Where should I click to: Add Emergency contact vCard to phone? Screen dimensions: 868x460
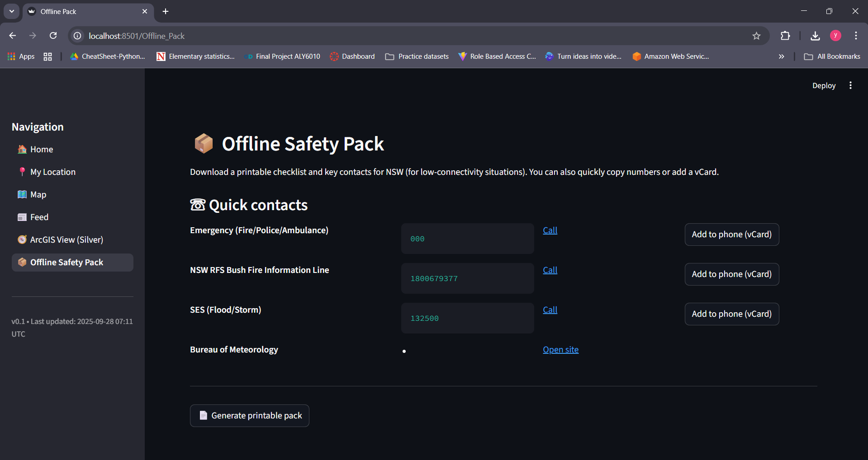click(x=732, y=235)
